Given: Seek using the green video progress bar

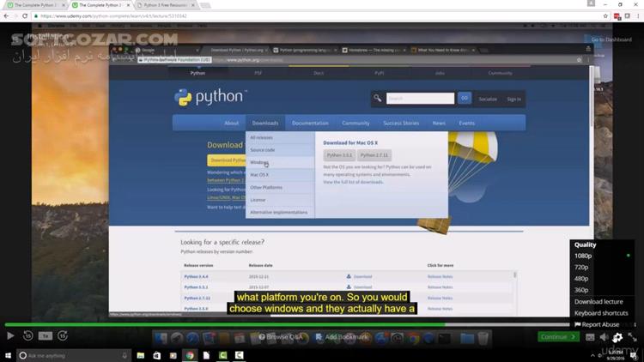Looking at the screenshot, I should tap(287, 324).
